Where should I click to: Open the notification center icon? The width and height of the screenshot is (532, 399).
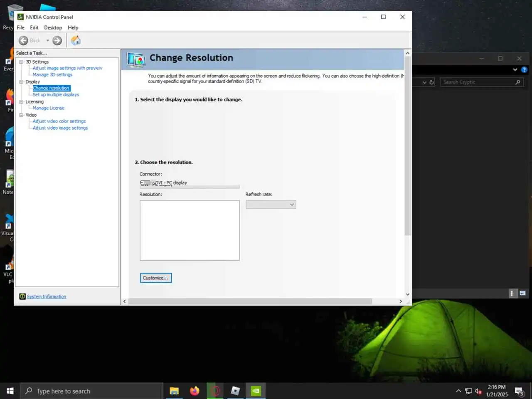coord(519,391)
